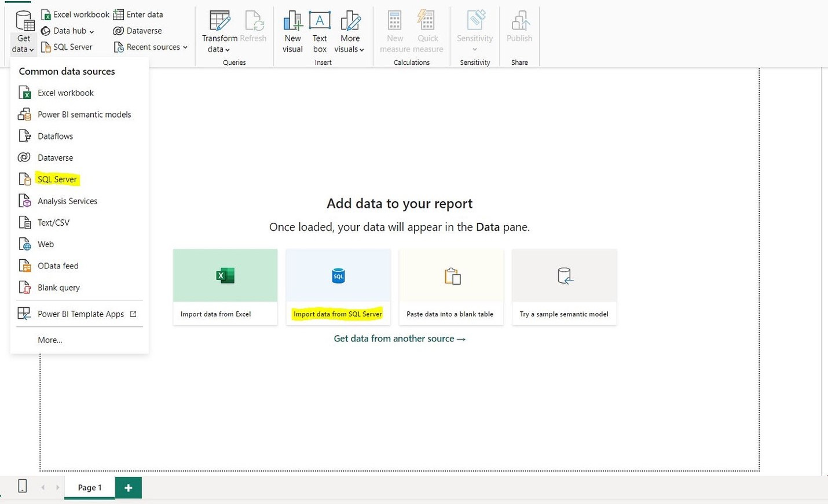The width and height of the screenshot is (828, 504).
Task: Open the Sensitivity dropdown
Action: click(475, 32)
